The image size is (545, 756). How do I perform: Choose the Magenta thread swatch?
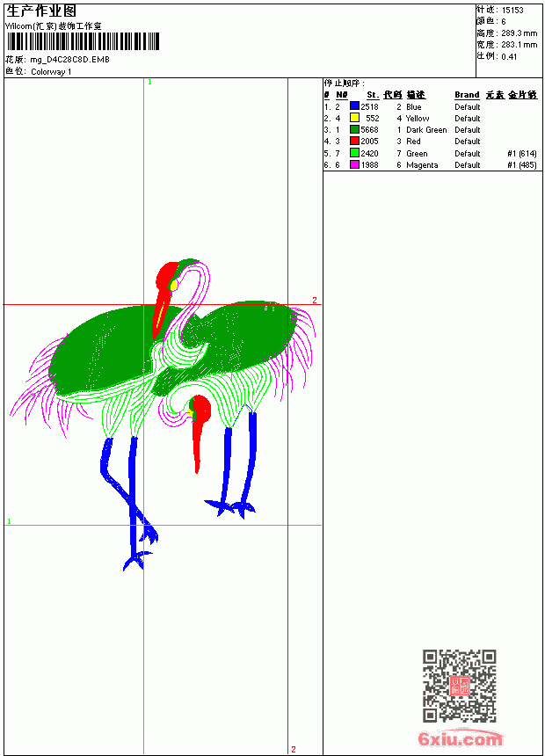[x=354, y=164]
